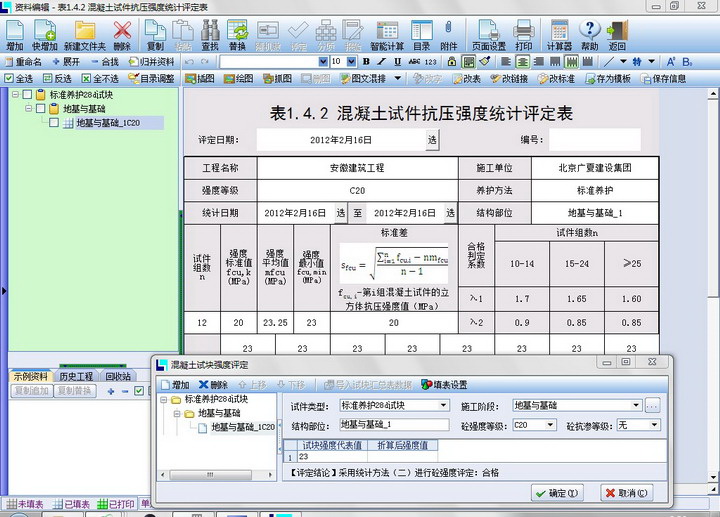Toggle italic formatting button

[382, 62]
